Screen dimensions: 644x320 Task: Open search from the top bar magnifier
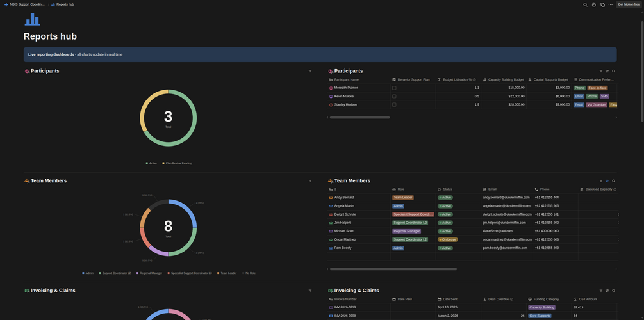tap(585, 4)
